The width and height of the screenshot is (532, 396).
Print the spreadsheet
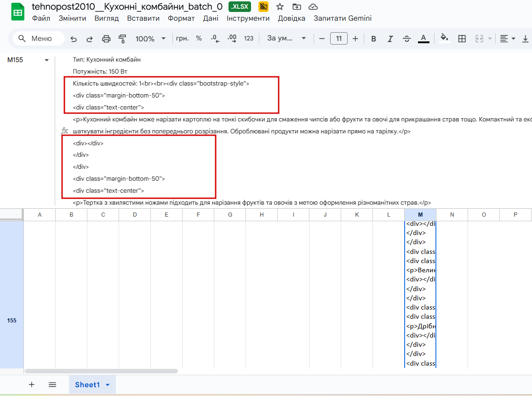click(106, 39)
